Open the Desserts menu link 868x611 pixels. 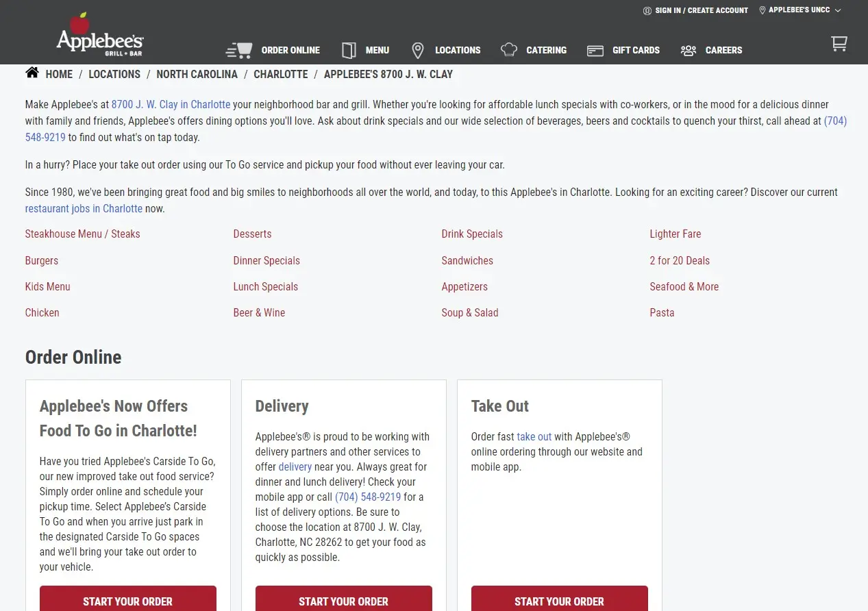252,234
